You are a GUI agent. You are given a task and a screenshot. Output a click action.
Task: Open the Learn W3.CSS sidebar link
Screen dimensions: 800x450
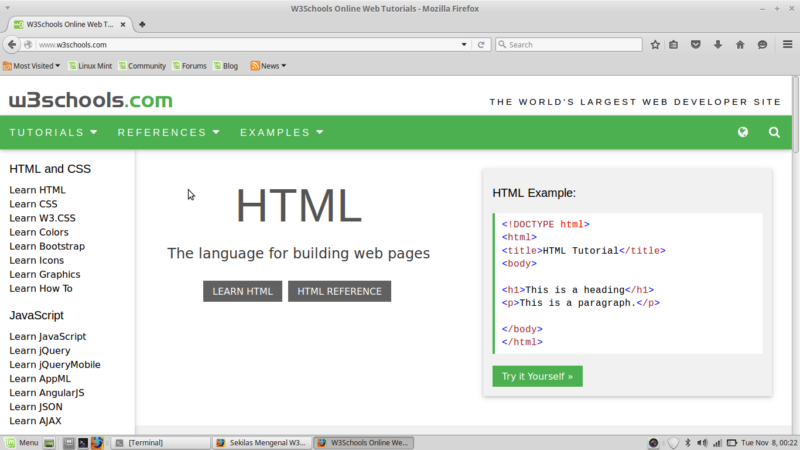[x=42, y=218]
